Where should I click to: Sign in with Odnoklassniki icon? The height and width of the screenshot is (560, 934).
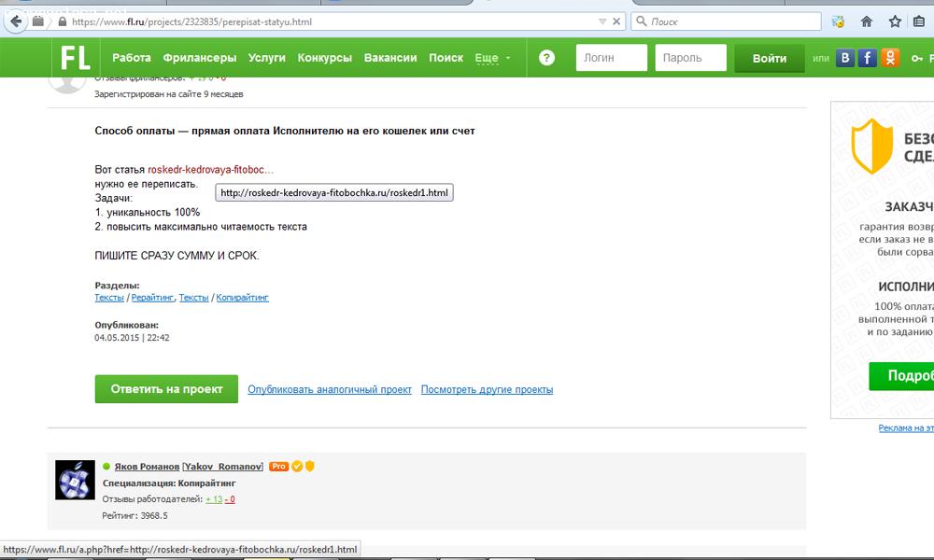point(890,58)
